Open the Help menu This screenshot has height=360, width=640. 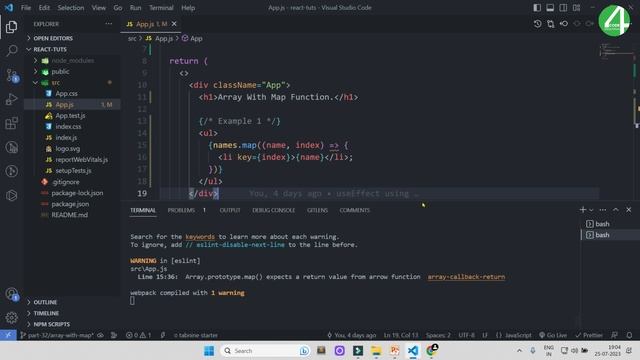188,8
